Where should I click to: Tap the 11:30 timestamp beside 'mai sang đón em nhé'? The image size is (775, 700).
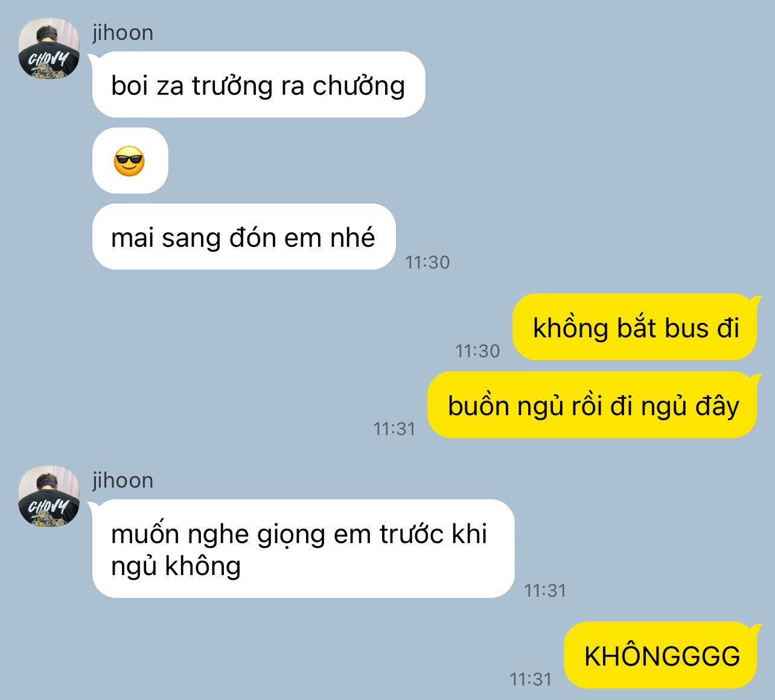point(427,262)
